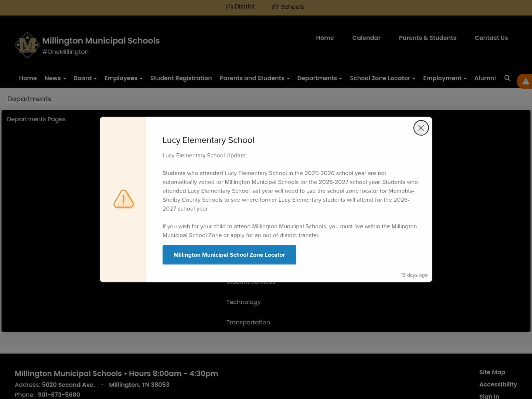Close the Lucy Elementary School alert popup
Screen dimensions: 532x399
tap(421, 128)
